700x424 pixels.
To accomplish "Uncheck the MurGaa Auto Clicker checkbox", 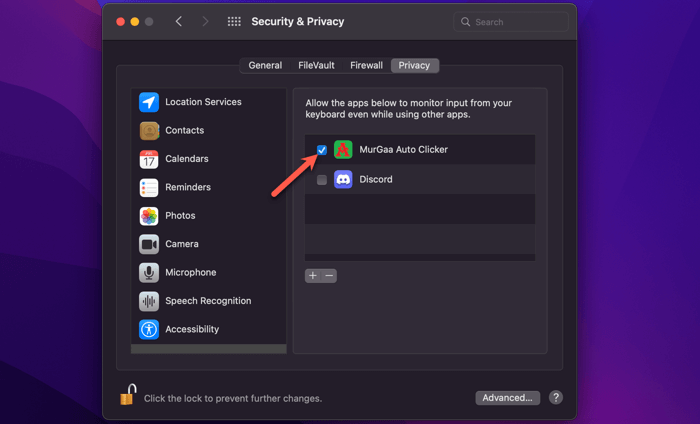I will [x=321, y=150].
